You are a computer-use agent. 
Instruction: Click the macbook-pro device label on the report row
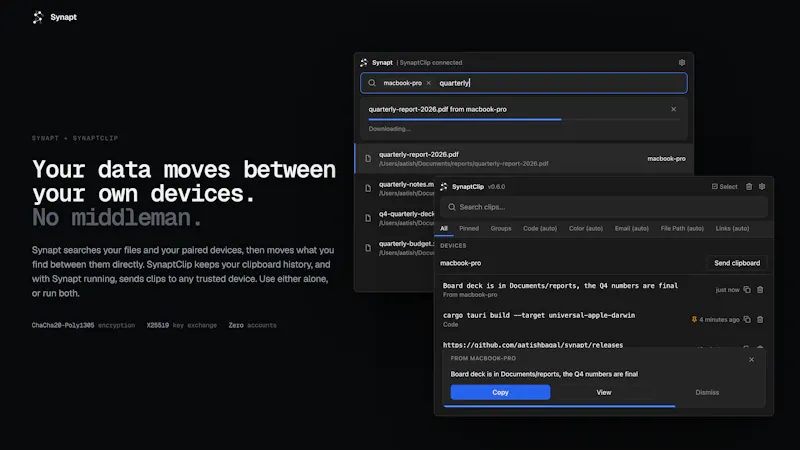point(666,159)
